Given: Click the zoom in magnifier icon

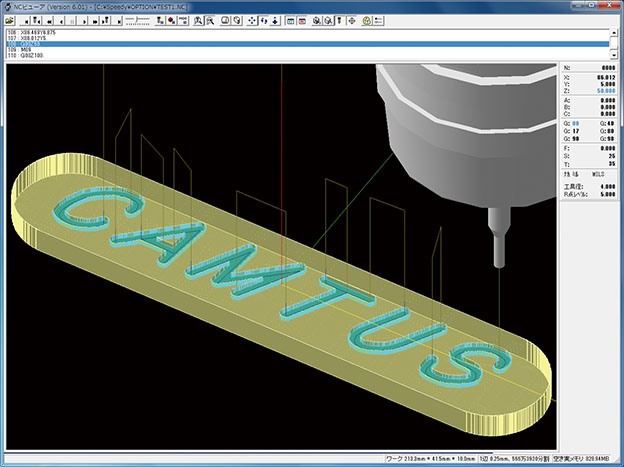Looking at the screenshot, I should pos(199,20).
